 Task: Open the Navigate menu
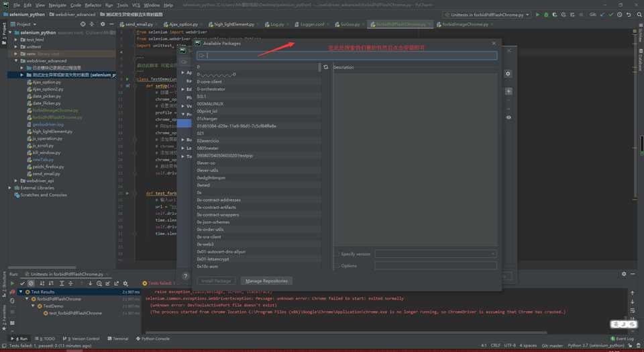(x=57, y=5)
